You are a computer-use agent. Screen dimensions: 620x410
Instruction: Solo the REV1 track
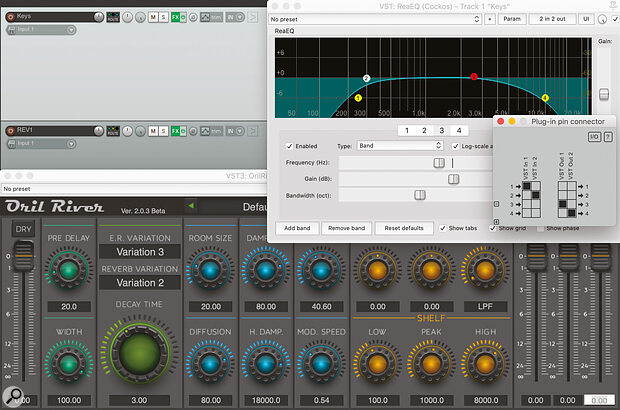[163, 131]
